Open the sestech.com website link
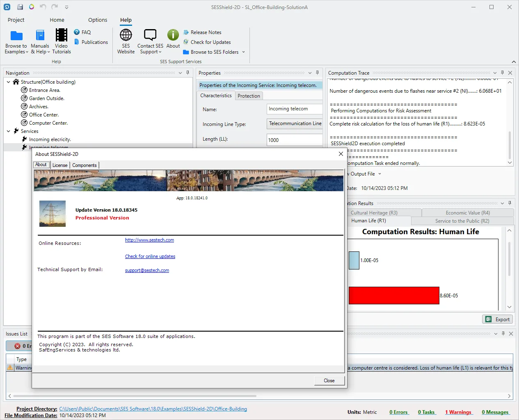 pos(149,240)
